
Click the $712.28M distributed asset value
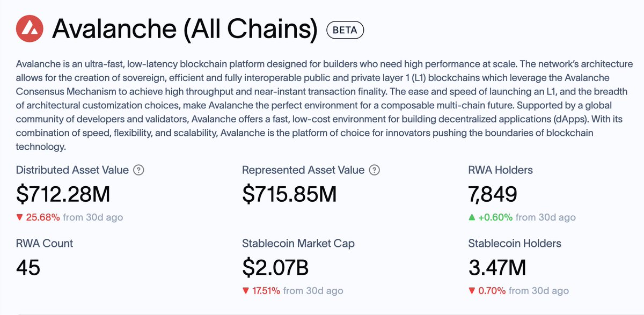point(63,193)
